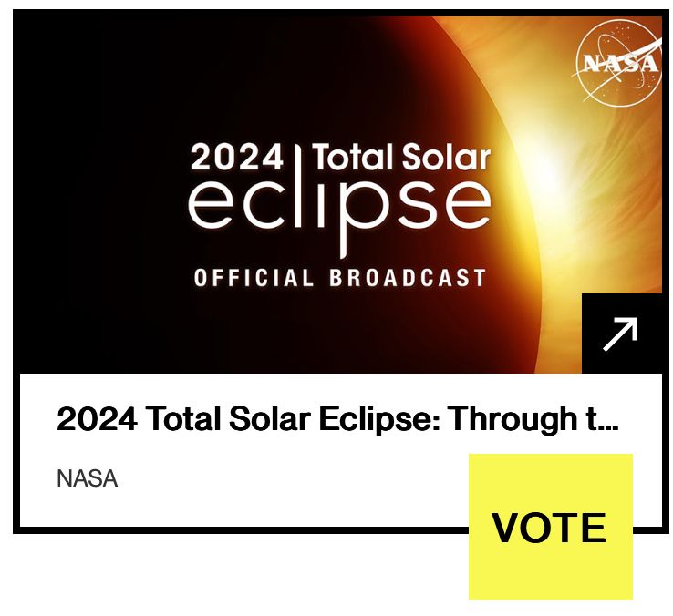Click the '2024' text in the thumbnail
Image resolution: width=673 pixels, height=616 pixels.
point(236,157)
